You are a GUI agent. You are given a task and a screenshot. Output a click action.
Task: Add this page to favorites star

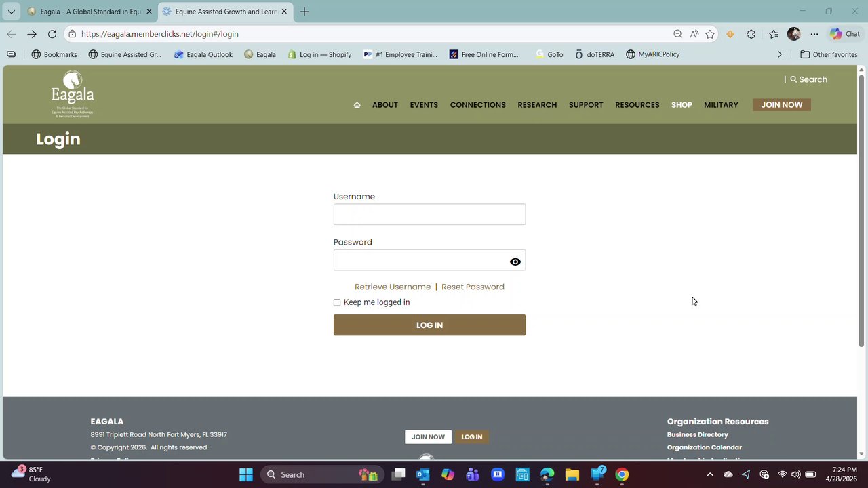click(710, 34)
